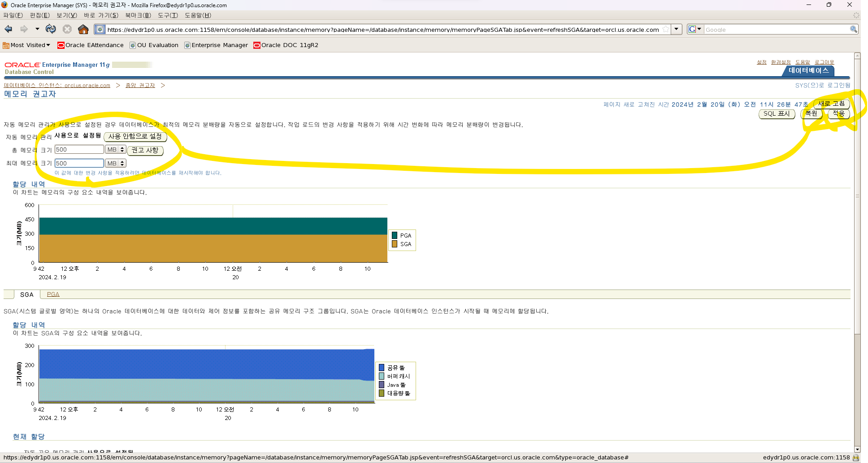Click the site identity icon in address bar
868x463 pixels.
point(100,29)
